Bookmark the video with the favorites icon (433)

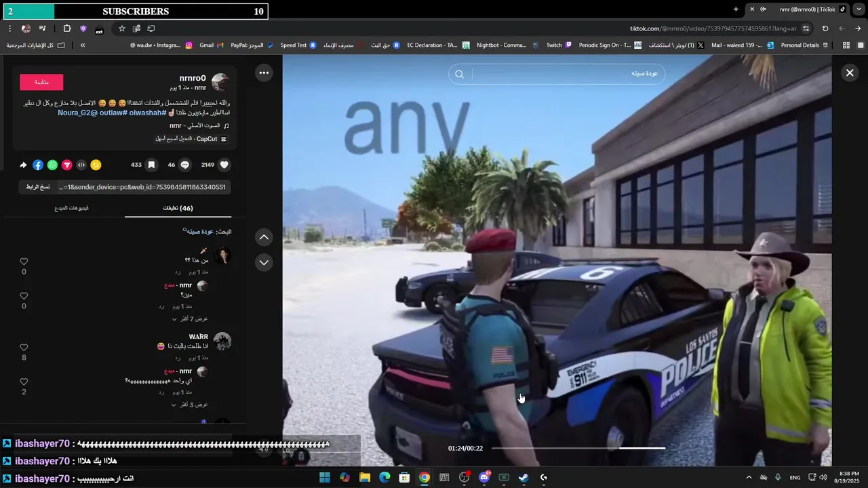click(x=151, y=165)
